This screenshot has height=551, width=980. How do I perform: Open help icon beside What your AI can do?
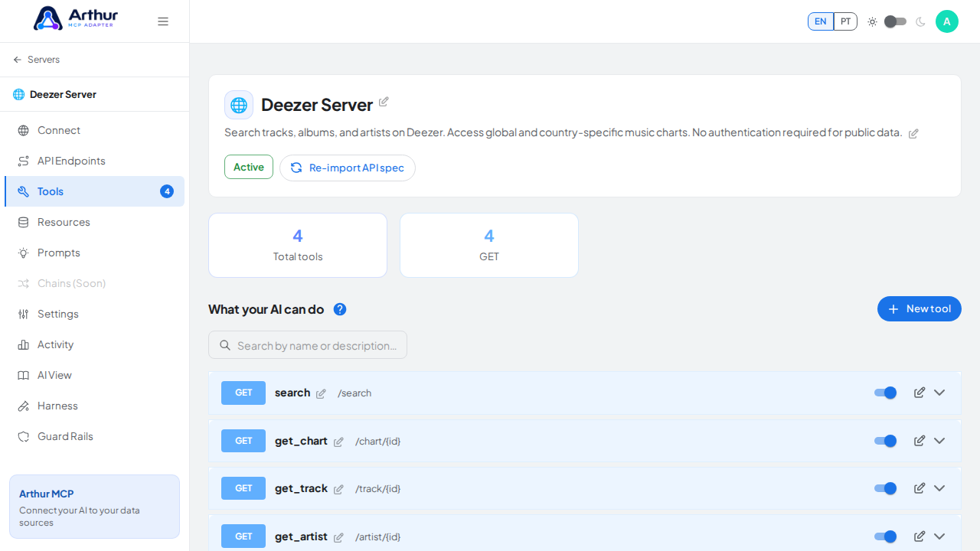(340, 309)
